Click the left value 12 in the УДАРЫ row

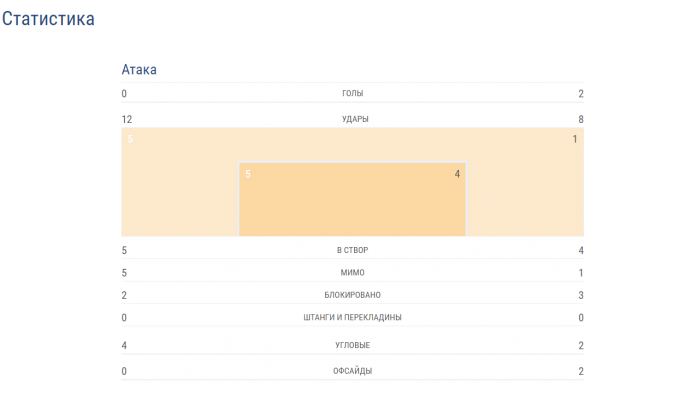127,119
